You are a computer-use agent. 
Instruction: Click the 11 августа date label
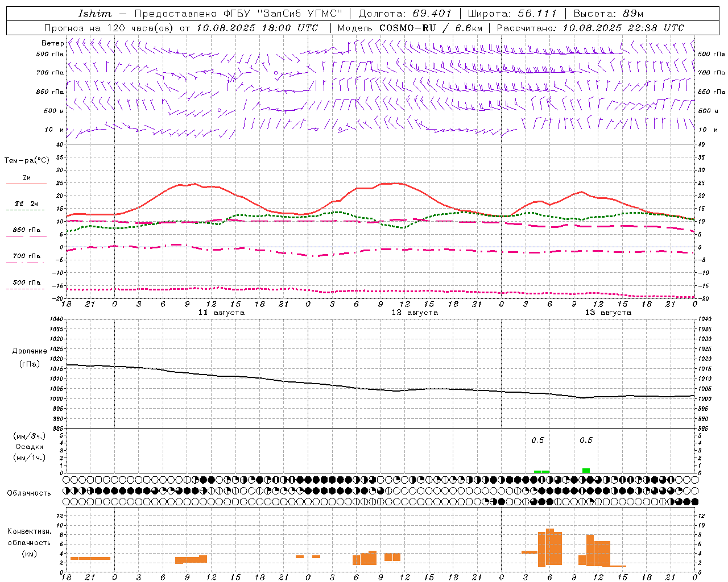pyautogui.click(x=221, y=313)
